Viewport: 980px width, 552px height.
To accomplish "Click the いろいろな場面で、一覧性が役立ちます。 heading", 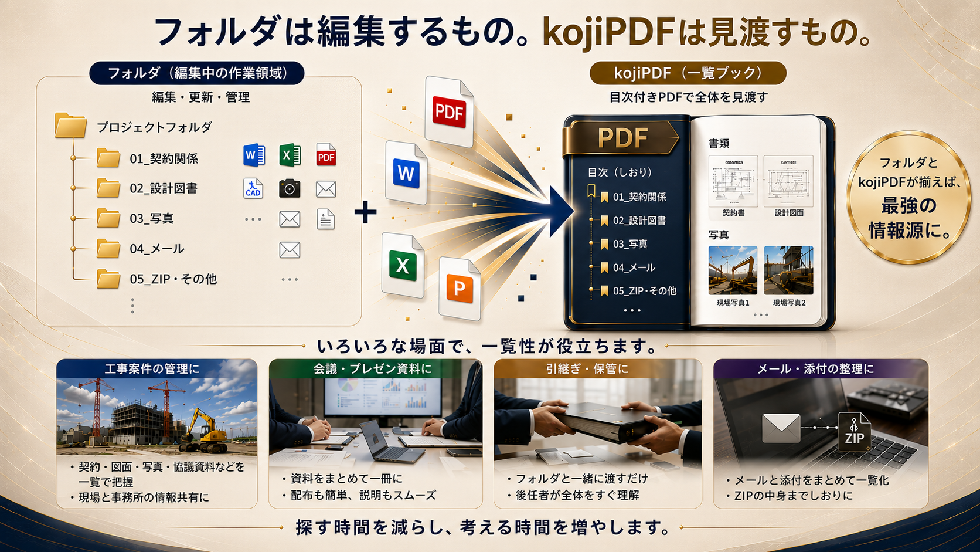I will coord(488,346).
